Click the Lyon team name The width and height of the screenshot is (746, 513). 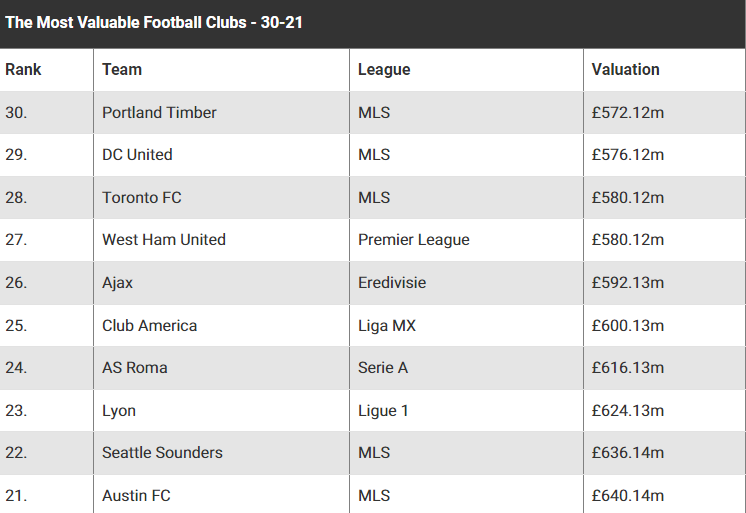(x=119, y=411)
